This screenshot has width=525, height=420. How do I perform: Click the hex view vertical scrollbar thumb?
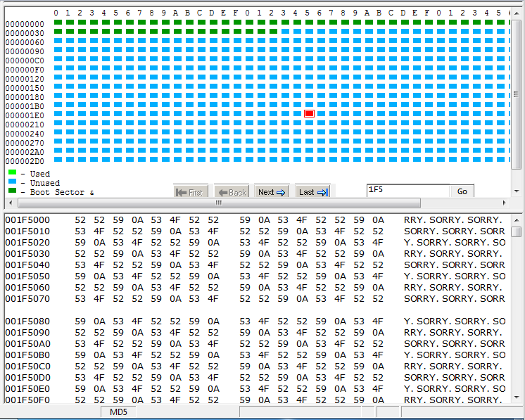[517, 231]
